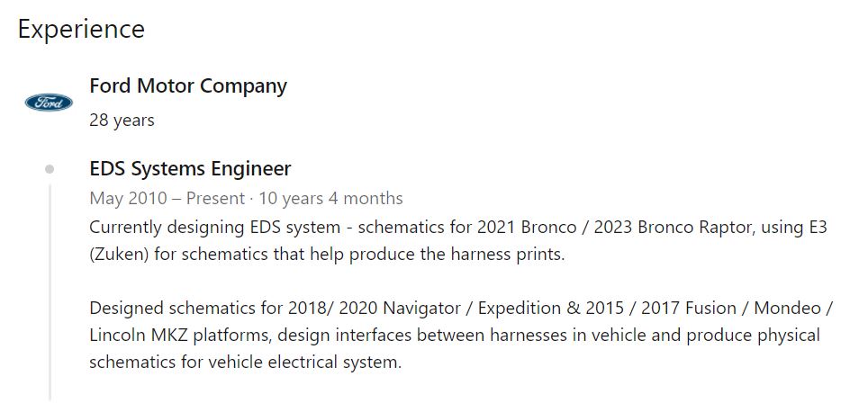Click the phrase "vehicle electrical system"

coord(304,362)
